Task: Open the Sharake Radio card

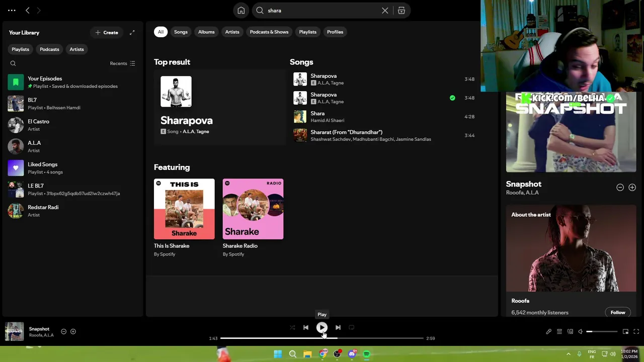Action: point(253,218)
